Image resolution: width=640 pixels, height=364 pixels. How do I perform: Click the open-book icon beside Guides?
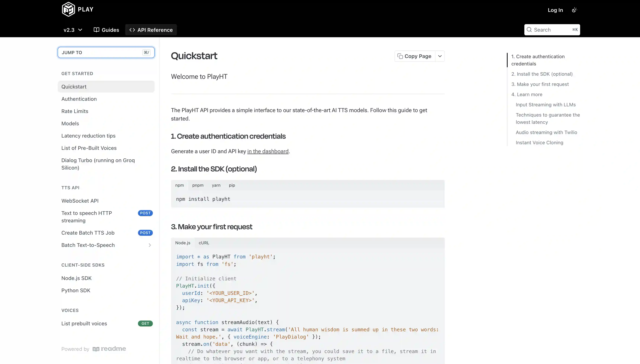(x=96, y=30)
